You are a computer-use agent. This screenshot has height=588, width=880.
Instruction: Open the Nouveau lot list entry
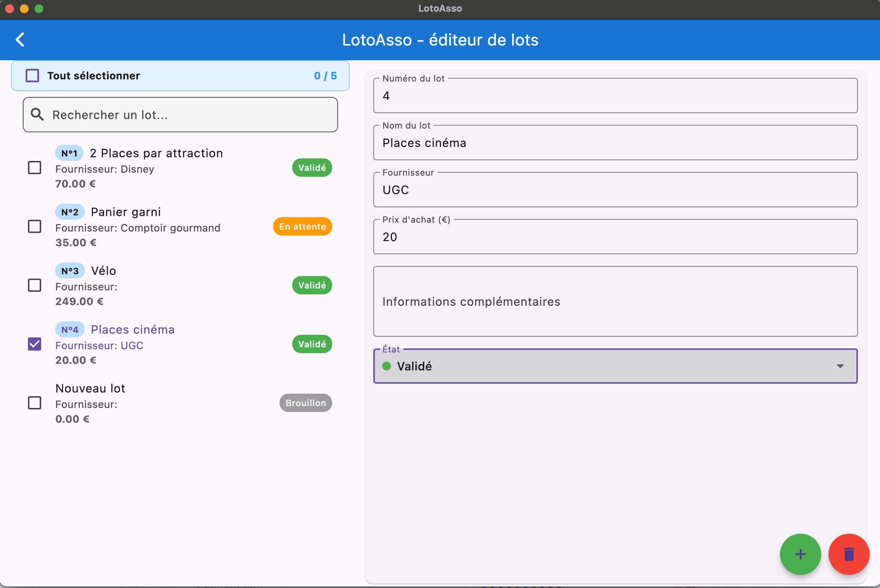coord(90,389)
